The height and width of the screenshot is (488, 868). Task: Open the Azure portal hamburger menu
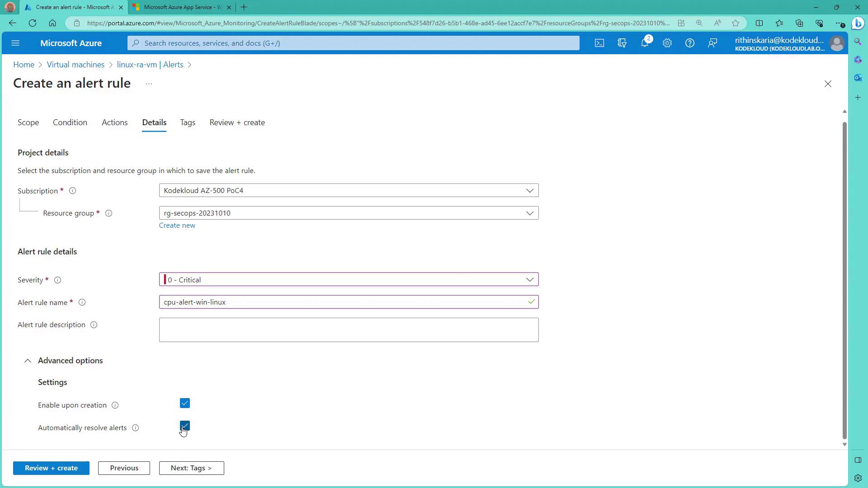tap(15, 43)
